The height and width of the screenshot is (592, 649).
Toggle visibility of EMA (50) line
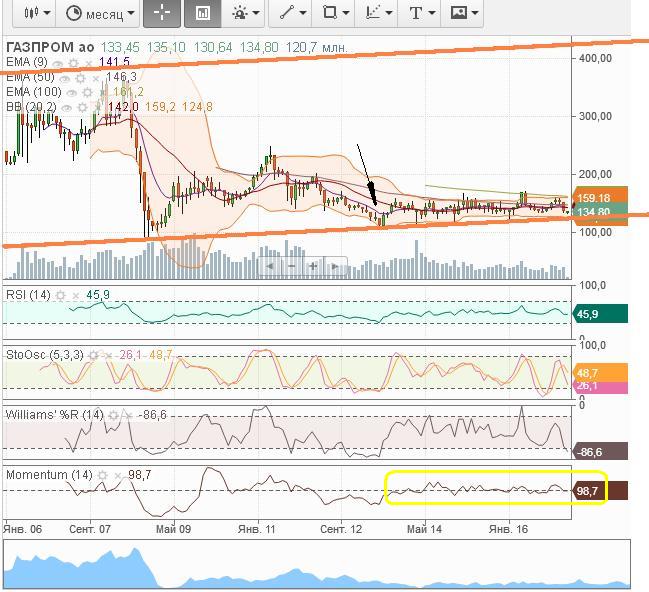(65, 78)
